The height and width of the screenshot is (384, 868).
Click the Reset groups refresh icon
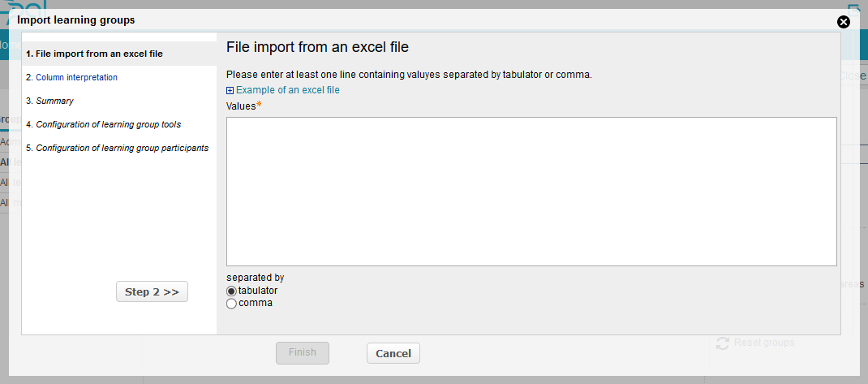pos(724,343)
